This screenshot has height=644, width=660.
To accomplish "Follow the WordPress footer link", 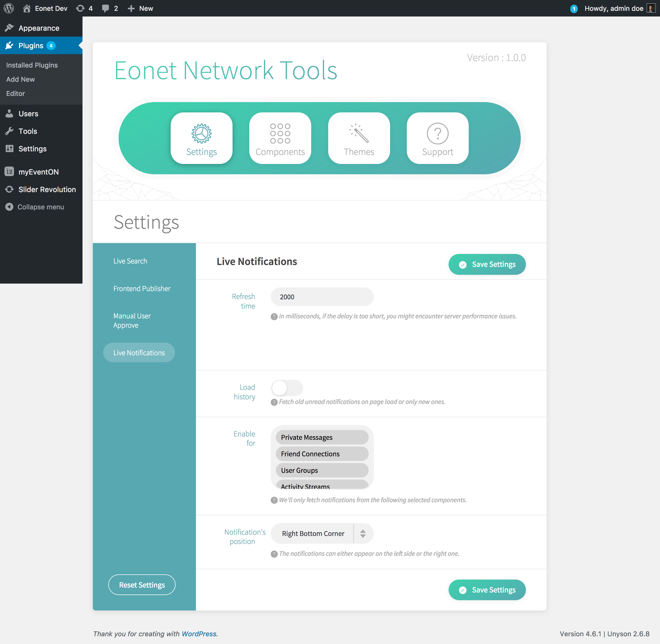I will click(199, 633).
